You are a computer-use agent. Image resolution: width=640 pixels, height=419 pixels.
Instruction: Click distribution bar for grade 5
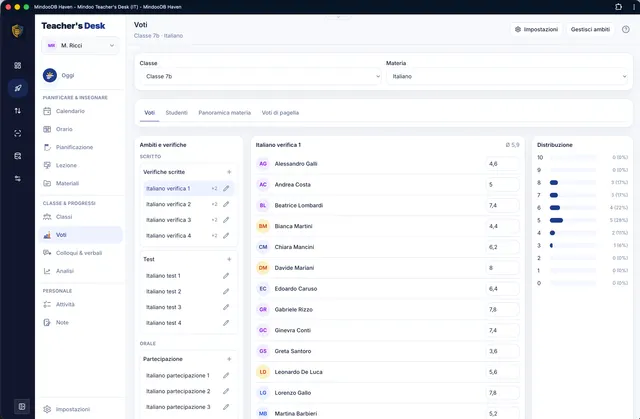point(573,220)
